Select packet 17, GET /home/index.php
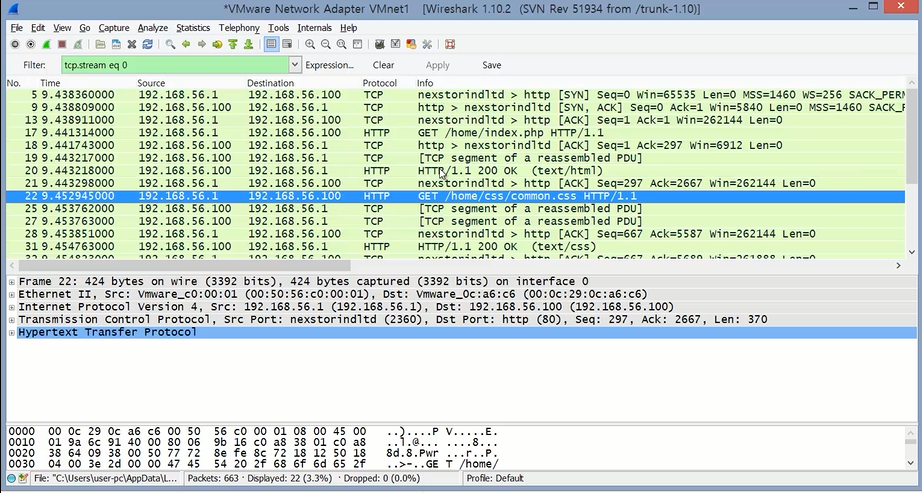This screenshot has width=922, height=493. pos(456,133)
